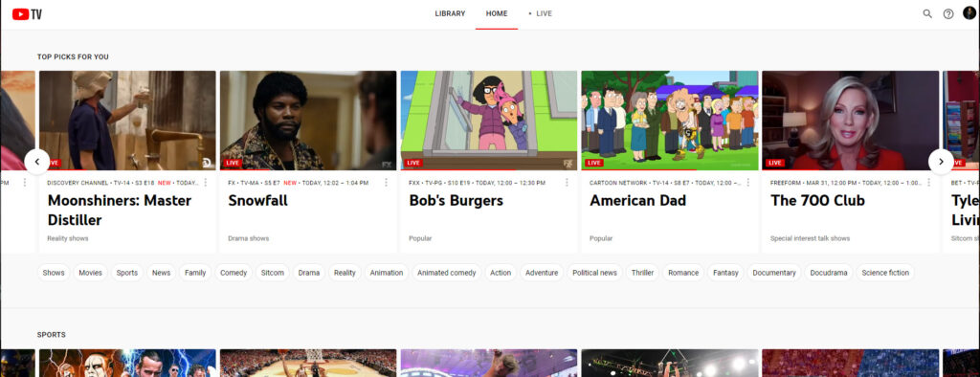Open the Snowfall title link
Image resolution: width=980 pixels, height=377 pixels.
click(x=257, y=201)
